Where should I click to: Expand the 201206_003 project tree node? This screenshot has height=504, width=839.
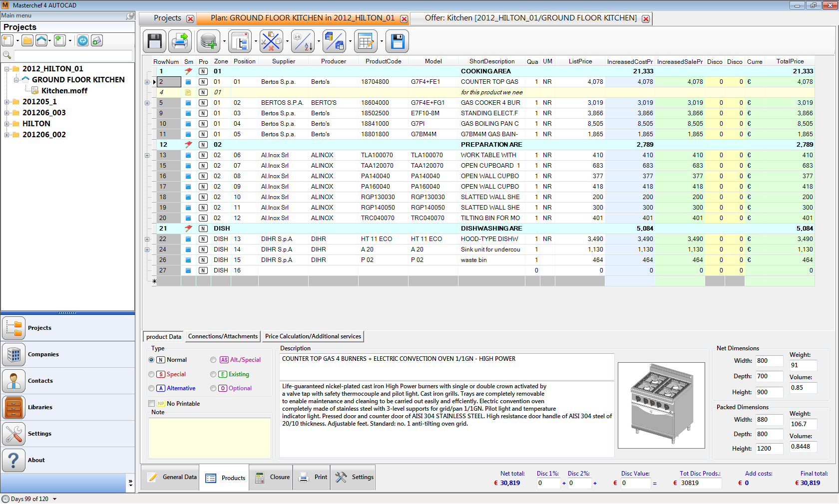(7, 113)
